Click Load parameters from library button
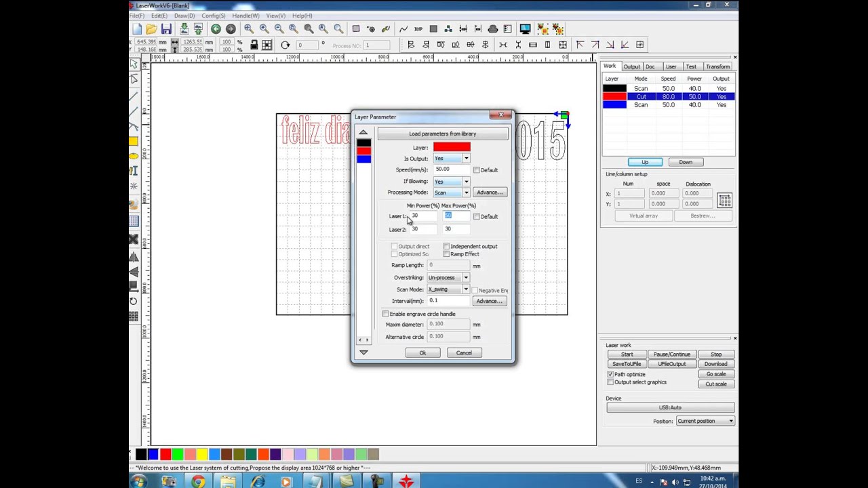Viewport: 868px width, 488px height. pos(442,134)
